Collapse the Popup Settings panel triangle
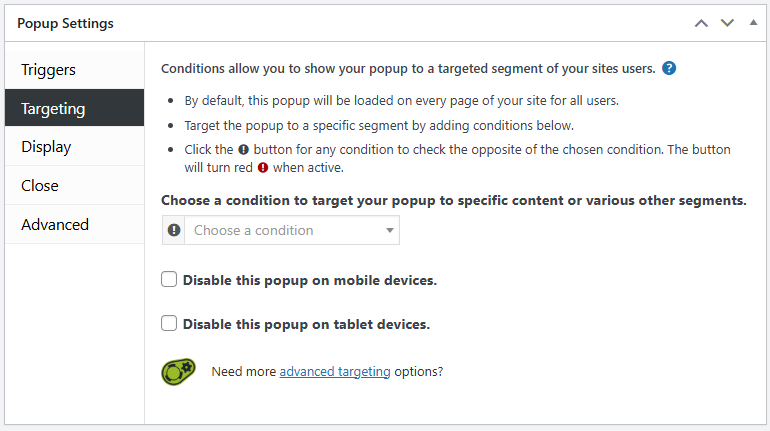The height and width of the screenshot is (431, 770). pos(753,22)
